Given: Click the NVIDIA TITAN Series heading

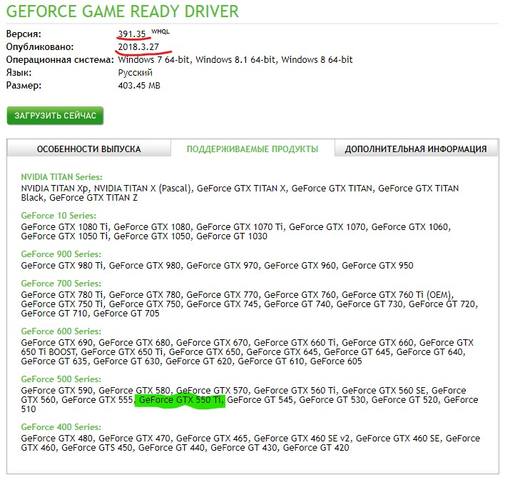Looking at the screenshot, I should pyautogui.click(x=62, y=177).
